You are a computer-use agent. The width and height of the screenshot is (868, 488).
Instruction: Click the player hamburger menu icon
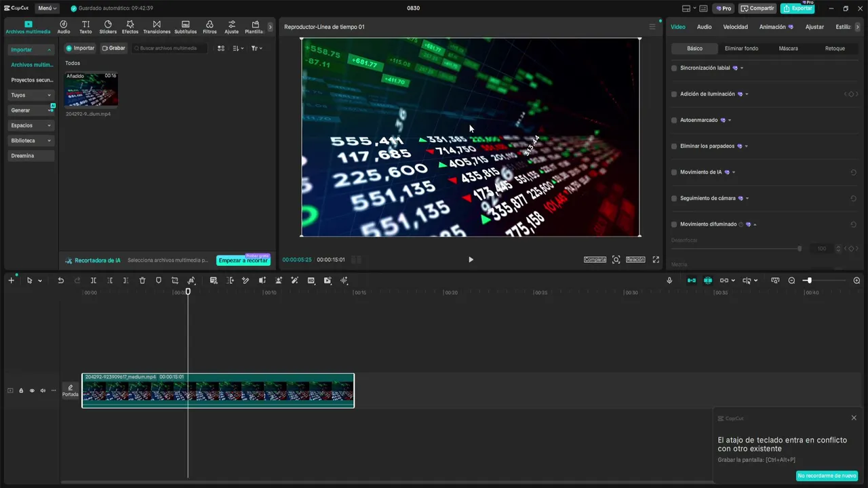(652, 27)
